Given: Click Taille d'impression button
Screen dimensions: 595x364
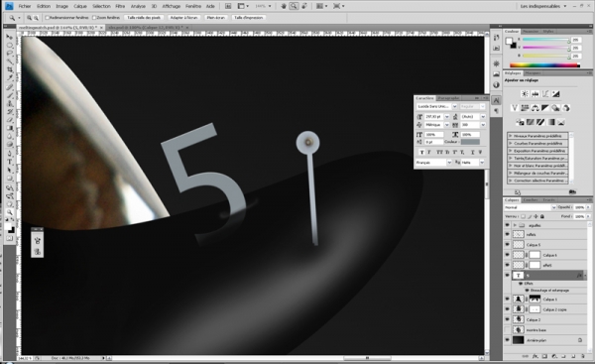Looking at the screenshot, I should coord(249,18).
